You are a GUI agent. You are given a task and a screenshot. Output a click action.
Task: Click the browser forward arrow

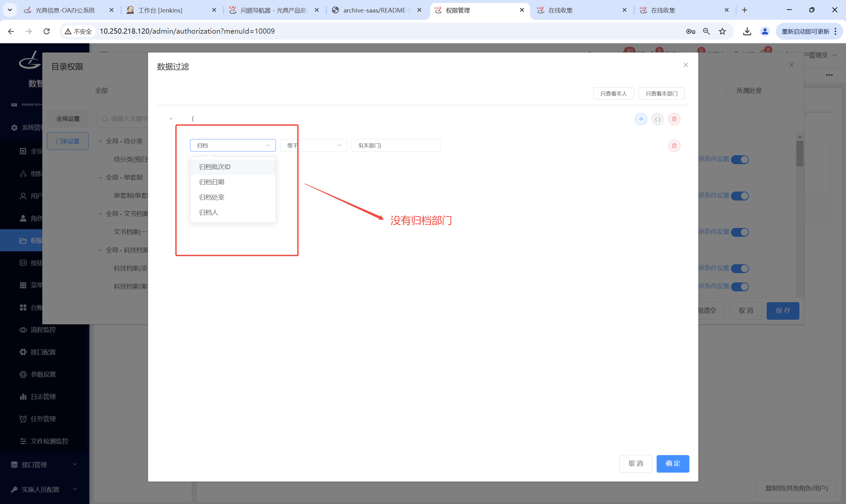pyautogui.click(x=29, y=31)
